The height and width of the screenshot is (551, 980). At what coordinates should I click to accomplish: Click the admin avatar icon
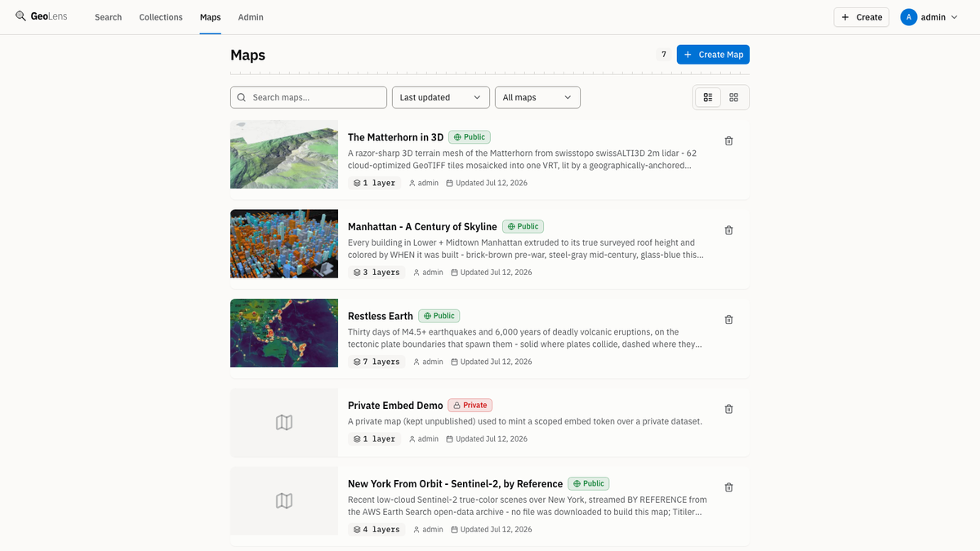click(x=908, y=17)
